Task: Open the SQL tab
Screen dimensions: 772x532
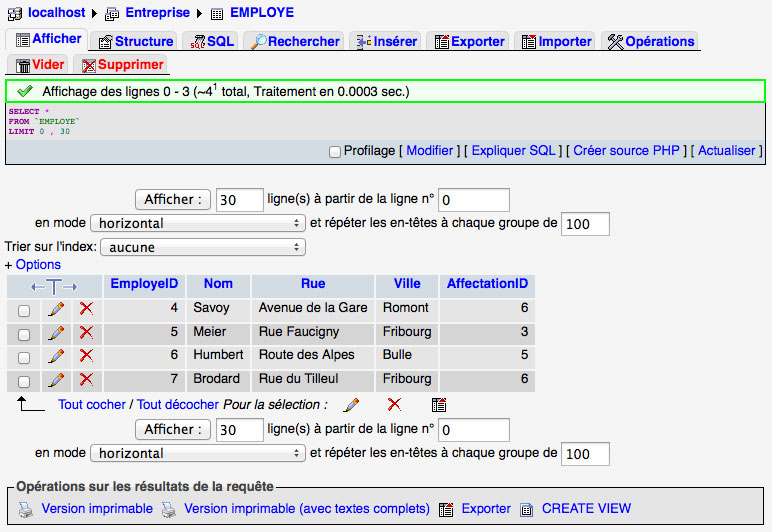Action: tap(212, 41)
